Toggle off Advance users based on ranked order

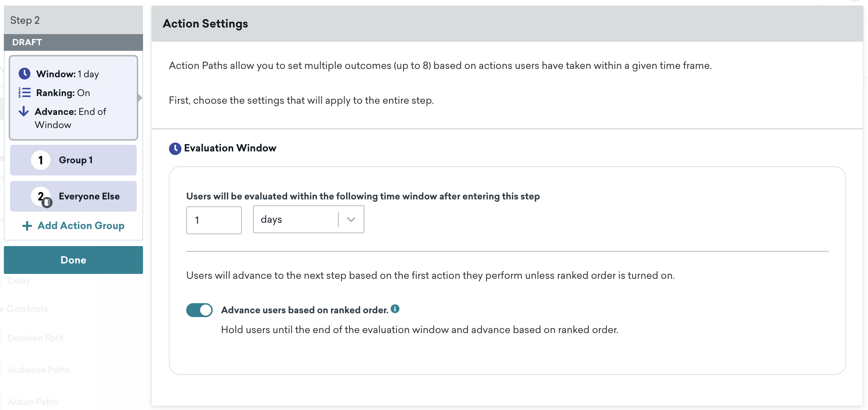pyautogui.click(x=199, y=310)
